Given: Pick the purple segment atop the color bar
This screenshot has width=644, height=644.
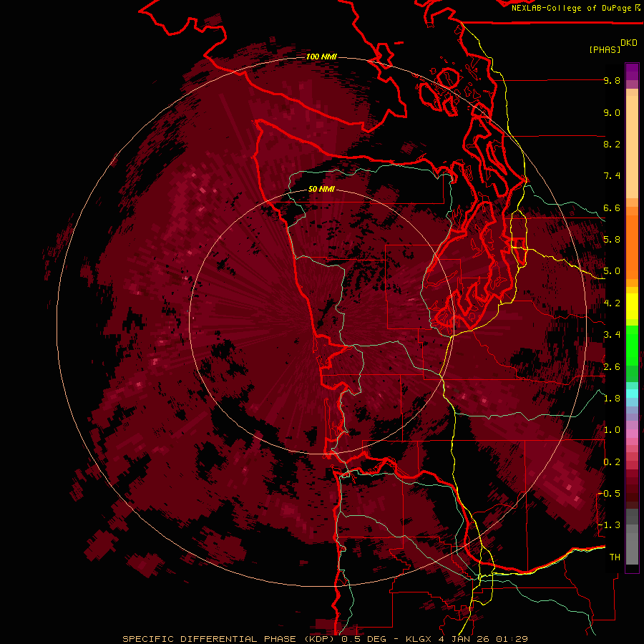Looking at the screenshot, I should pos(632,72).
